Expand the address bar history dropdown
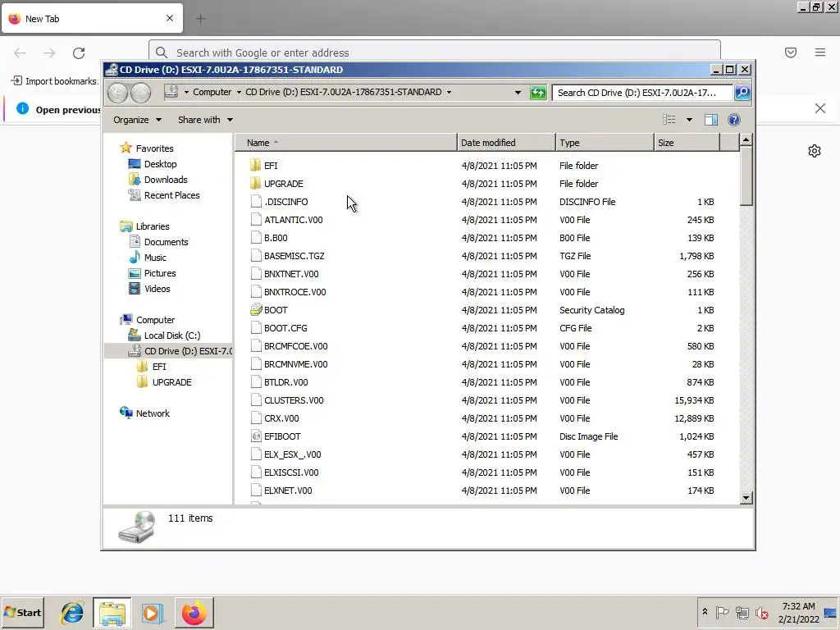 [518, 92]
